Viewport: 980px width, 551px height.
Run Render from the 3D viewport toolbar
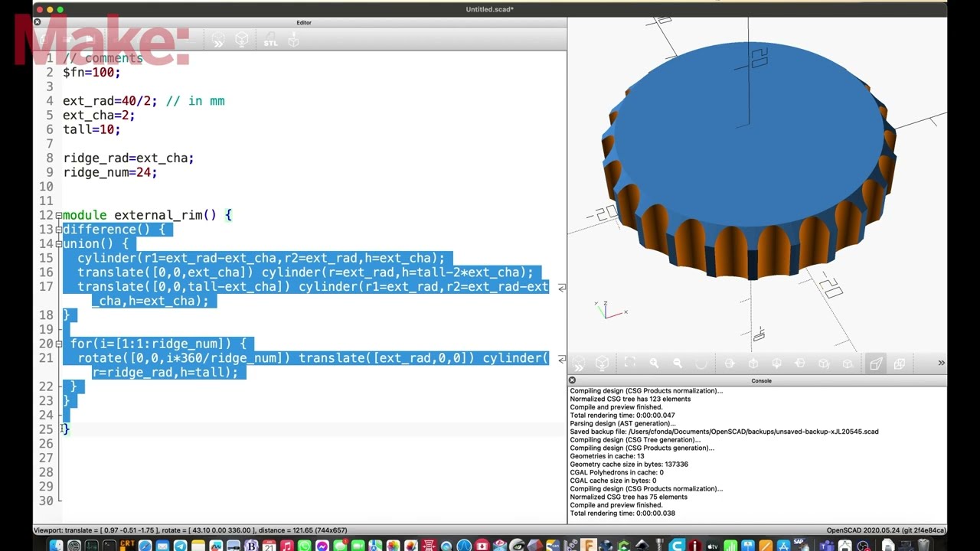tap(603, 364)
